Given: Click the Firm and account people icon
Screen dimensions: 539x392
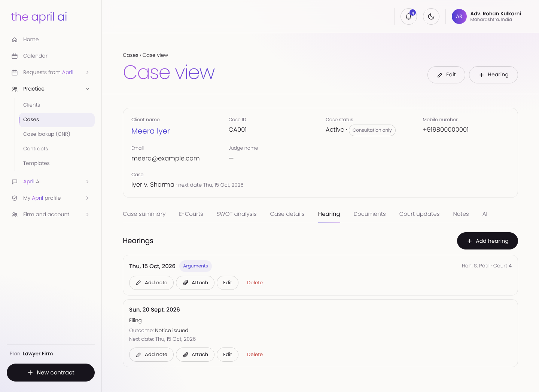Looking at the screenshot, I should (15, 215).
